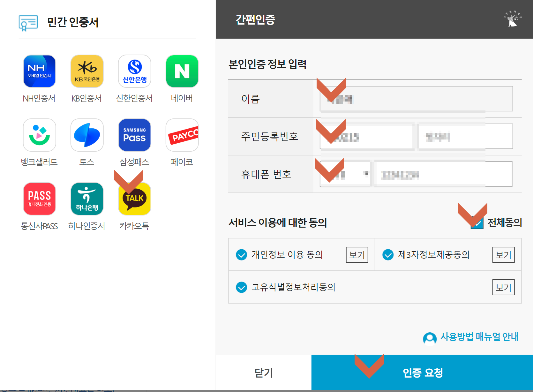Click the 개인정보 이용 동의 label text
This screenshot has width=533, height=392.
287,255
